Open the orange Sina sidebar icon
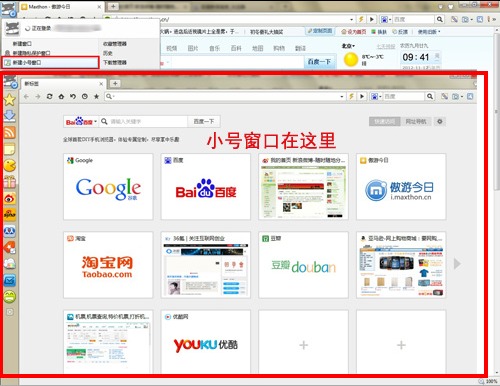This screenshot has height=386, width=500. coord(10,215)
